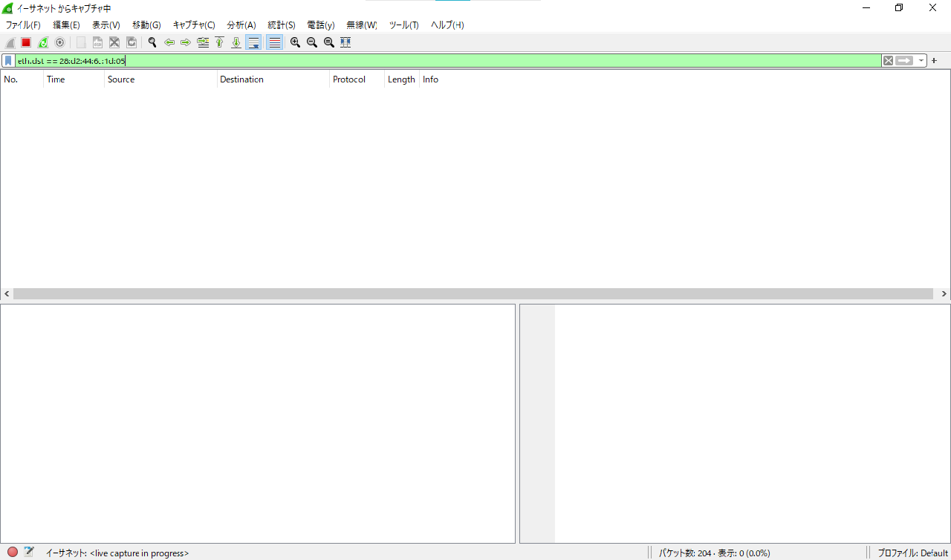Open capture options gear icon
Screen dimensions: 951x560
[x=60, y=42]
